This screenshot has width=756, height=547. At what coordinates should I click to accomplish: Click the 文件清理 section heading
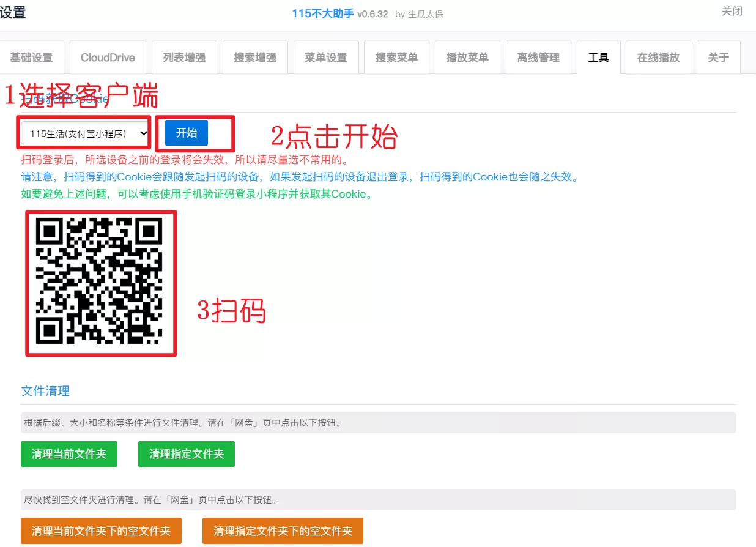pos(45,391)
